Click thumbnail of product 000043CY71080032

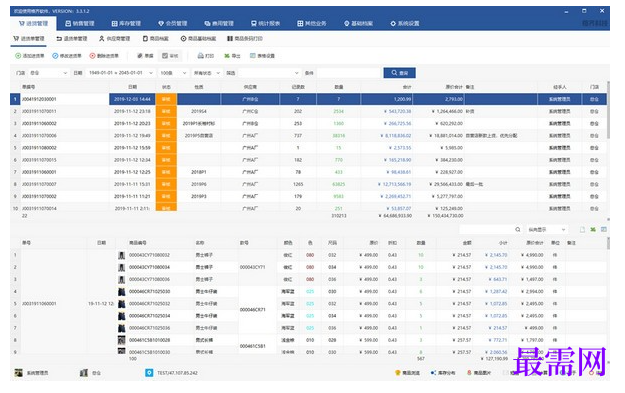122,255
